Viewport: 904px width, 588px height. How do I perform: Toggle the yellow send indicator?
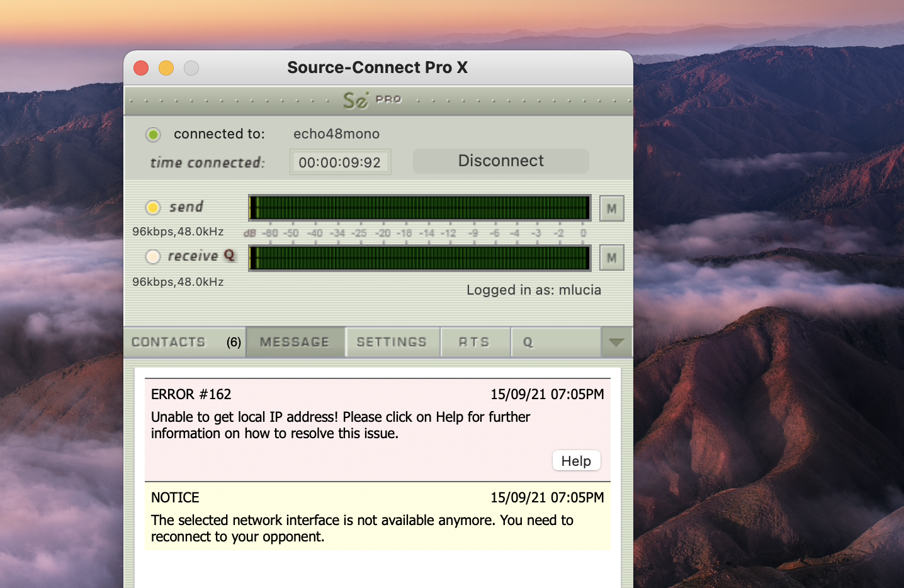pyautogui.click(x=153, y=207)
